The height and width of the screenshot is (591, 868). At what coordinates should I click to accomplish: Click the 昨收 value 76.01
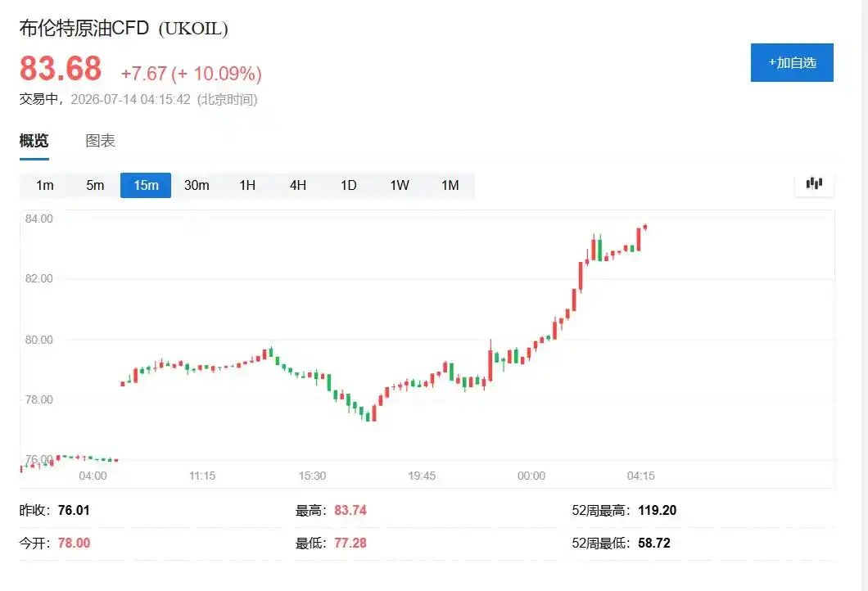tap(74, 510)
